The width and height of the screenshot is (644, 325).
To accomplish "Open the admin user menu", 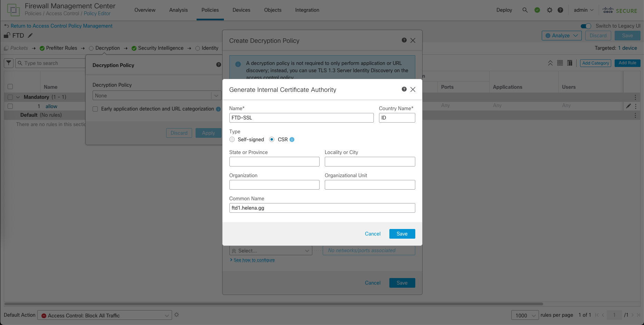I will coord(583,10).
